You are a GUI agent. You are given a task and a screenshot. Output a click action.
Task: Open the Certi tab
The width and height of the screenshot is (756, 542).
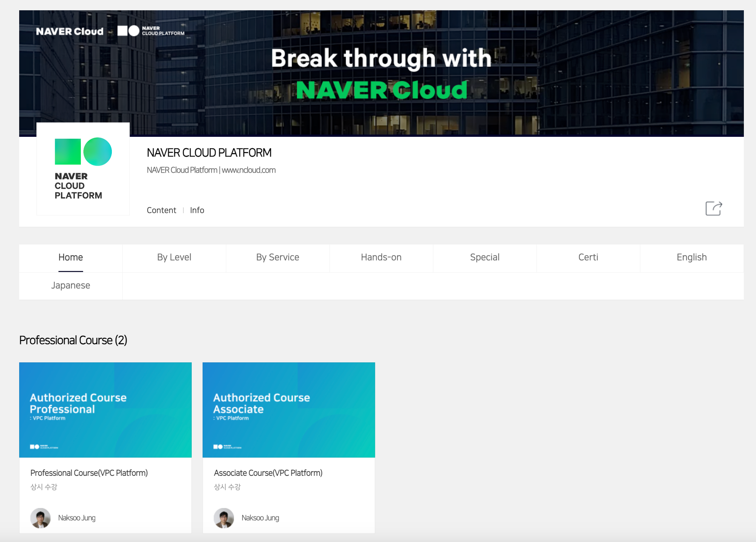point(588,257)
